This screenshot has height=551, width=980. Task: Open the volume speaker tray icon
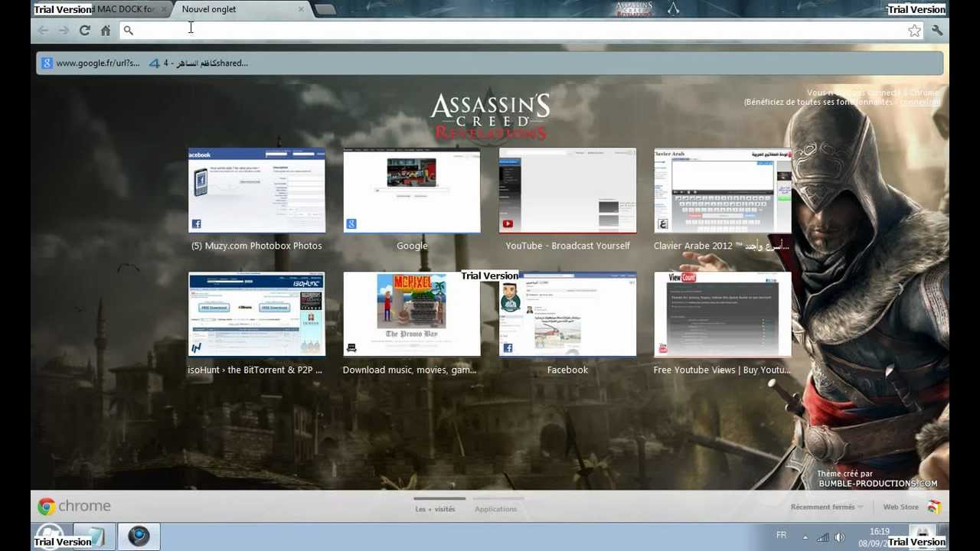[840, 536]
